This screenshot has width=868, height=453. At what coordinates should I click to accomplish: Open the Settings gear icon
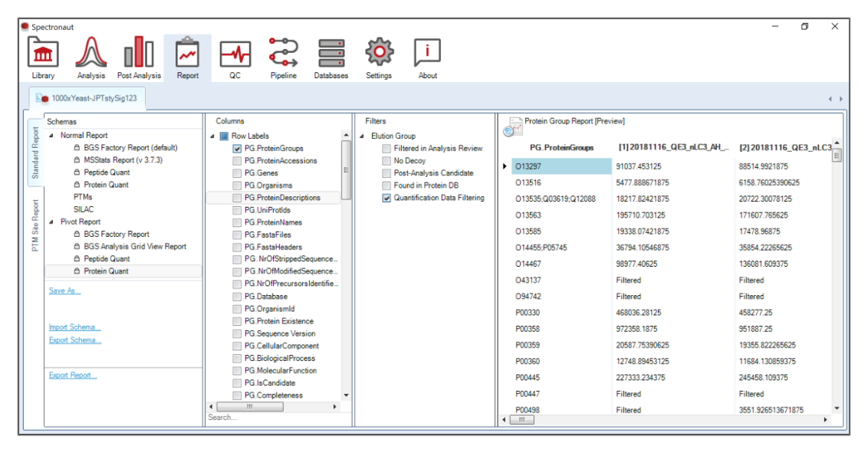tap(380, 53)
